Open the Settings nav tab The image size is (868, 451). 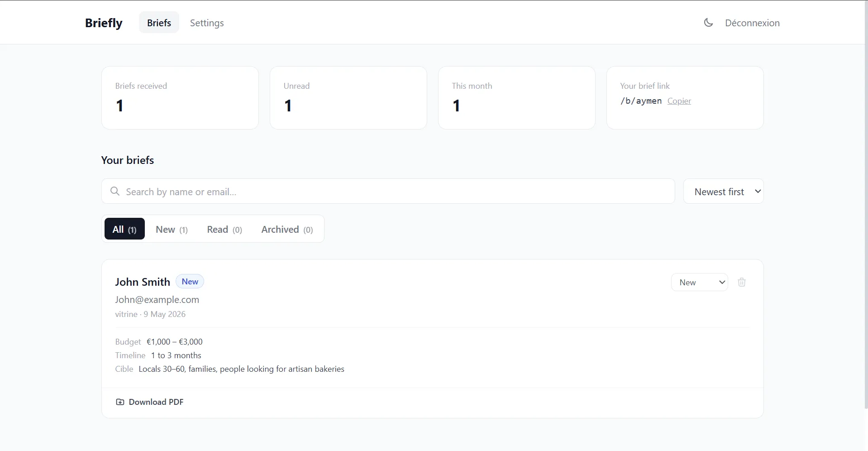coord(207,23)
